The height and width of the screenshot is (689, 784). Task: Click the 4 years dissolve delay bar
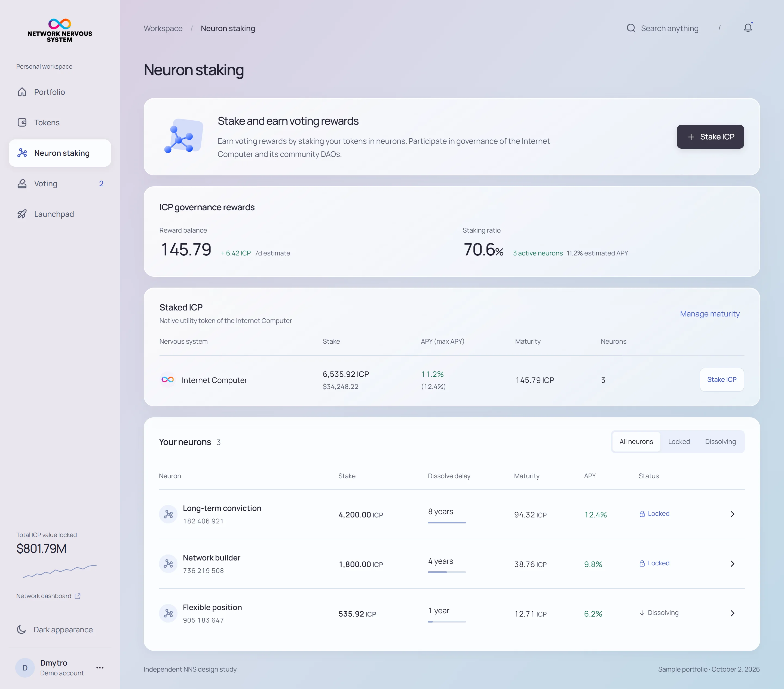point(446,572)
